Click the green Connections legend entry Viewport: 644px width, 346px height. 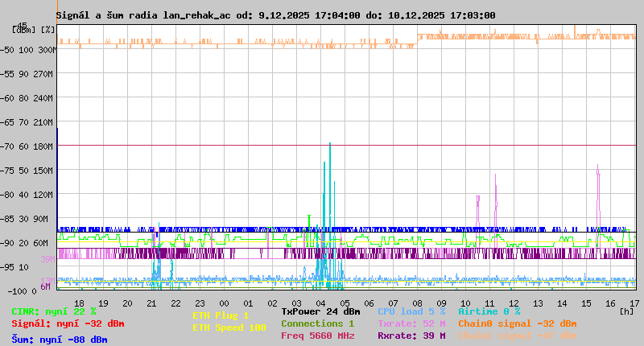pos(317,323)
